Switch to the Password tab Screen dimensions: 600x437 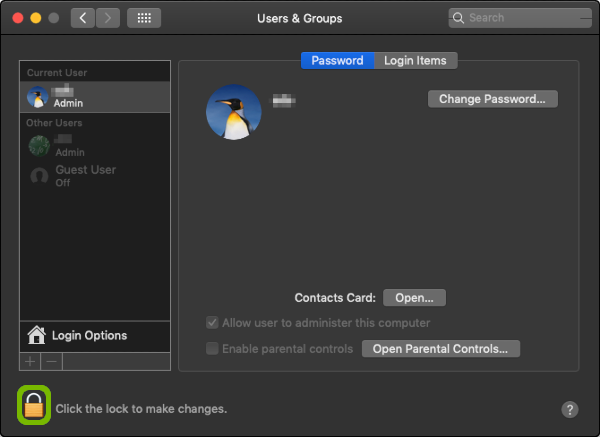tap(337, 60)
